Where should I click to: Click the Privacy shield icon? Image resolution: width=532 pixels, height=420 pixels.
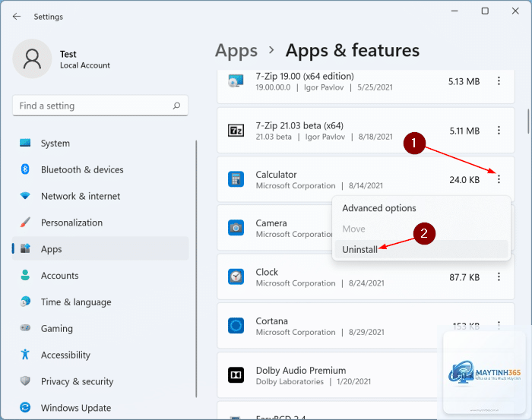pyautogui.click(x=25, y=381)
